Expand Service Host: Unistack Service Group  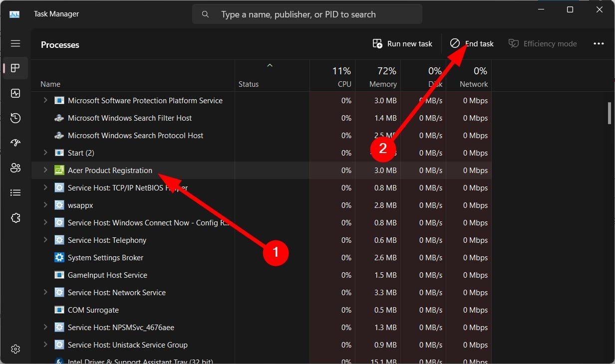(x=45, y=345)
